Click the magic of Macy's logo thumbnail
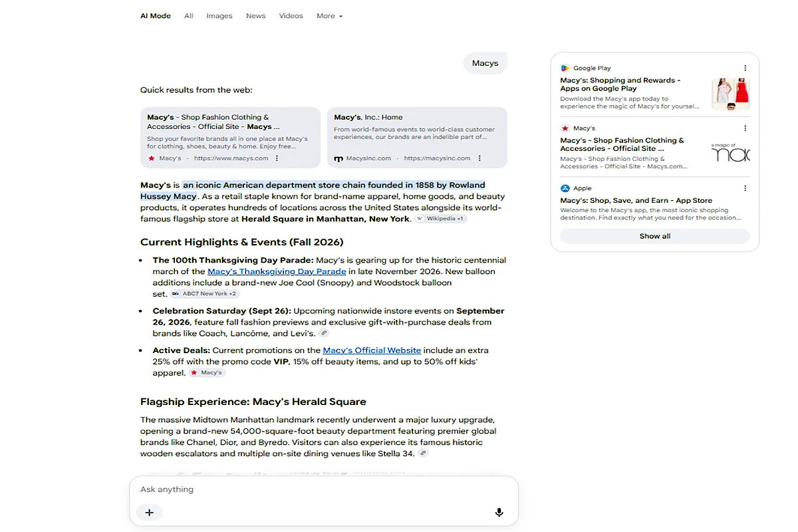This screenshot has height=532, width=798. click(731, 154)
